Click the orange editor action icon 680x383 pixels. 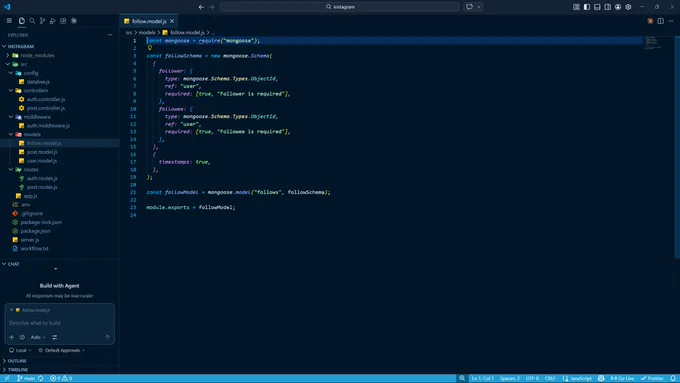click(650, 21)
